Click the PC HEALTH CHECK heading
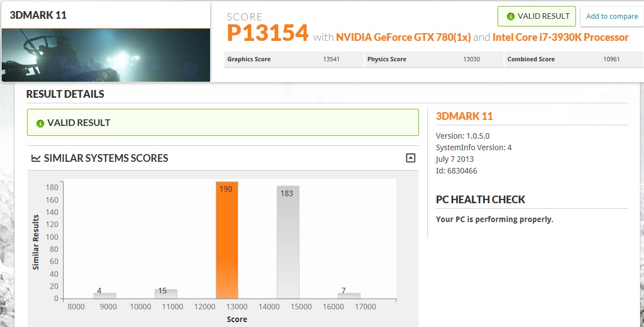Image resolution: width=644 pixels, height=327 pixels. coord(480,200)
